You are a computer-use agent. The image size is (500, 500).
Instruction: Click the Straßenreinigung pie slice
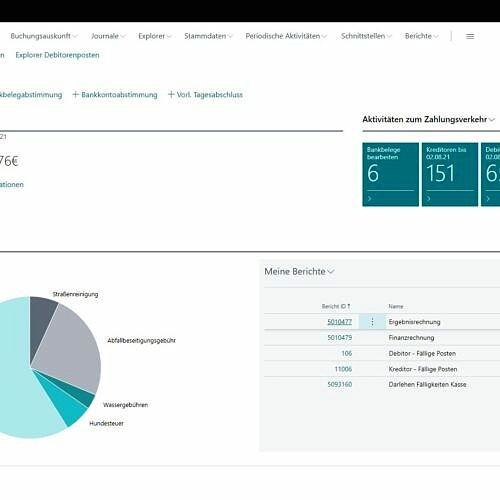[40, 322]
